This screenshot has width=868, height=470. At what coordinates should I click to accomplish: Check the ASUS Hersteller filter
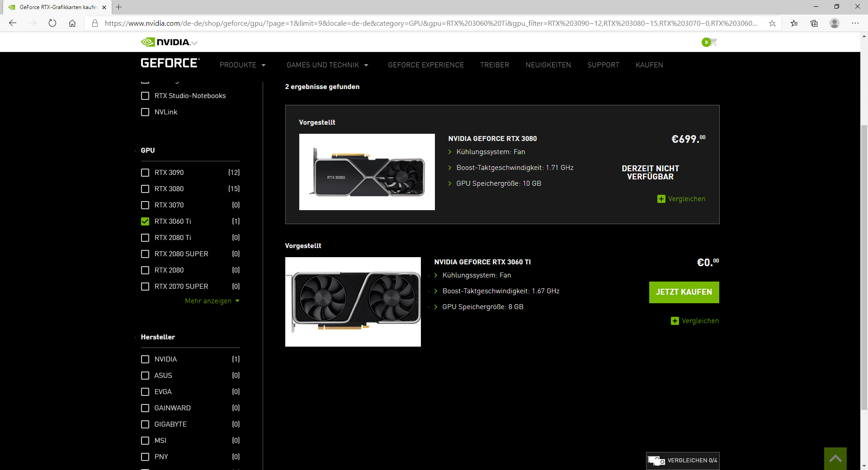(145, 376)
